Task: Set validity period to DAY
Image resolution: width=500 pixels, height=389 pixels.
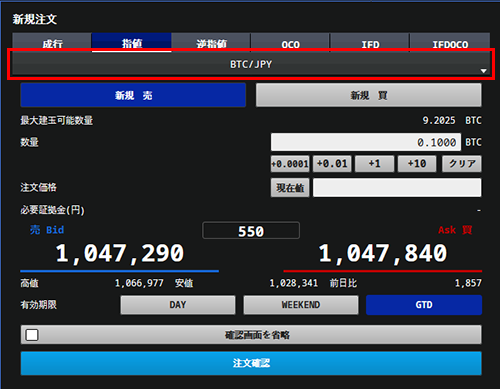Action: click(178, 305)
